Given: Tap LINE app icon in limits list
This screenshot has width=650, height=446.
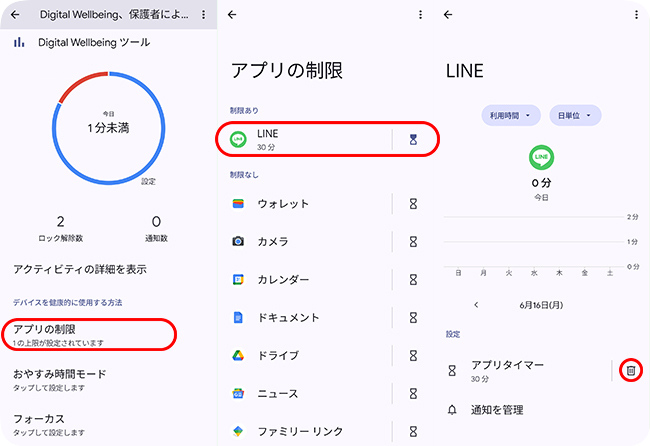Looking at the screenshot, I should pyautogui.click(x=238, y=139).
